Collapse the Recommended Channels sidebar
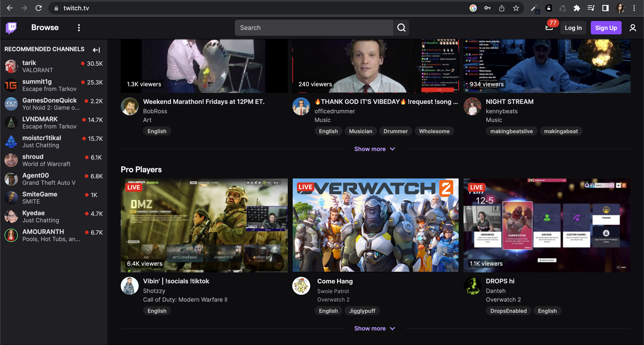Viewport: 644px width, 345px height. [96, 50]
